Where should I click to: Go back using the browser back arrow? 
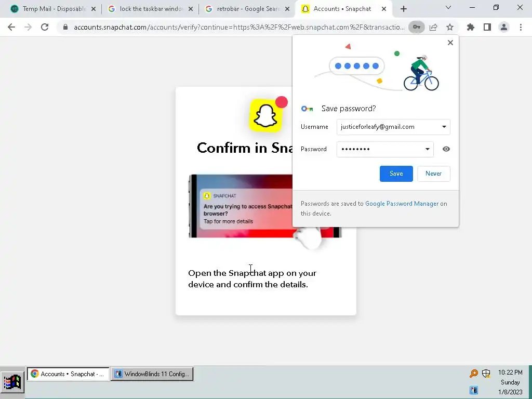click(x=11, y=27)
